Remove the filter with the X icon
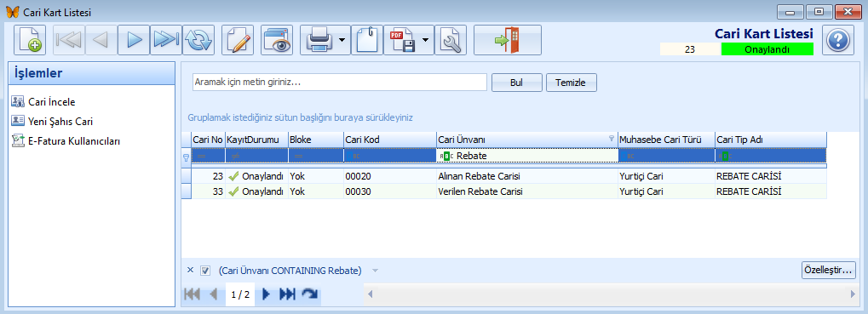 coord(191,271)
